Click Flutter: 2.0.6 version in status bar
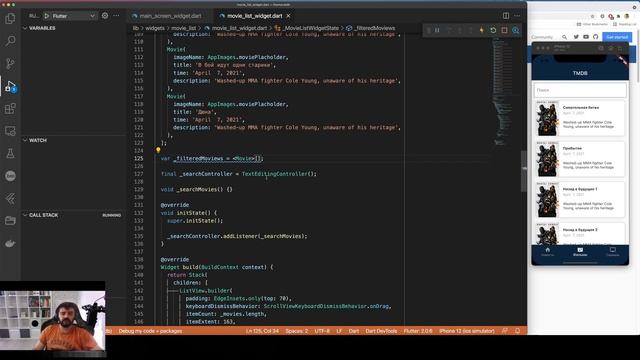Screen dimensions: 640x360 [x=418, y=331]
